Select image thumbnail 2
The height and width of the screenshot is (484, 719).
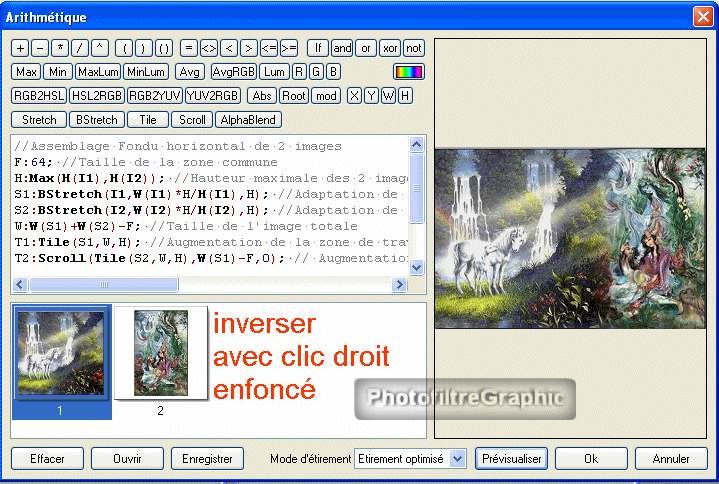tap(160, 354)
